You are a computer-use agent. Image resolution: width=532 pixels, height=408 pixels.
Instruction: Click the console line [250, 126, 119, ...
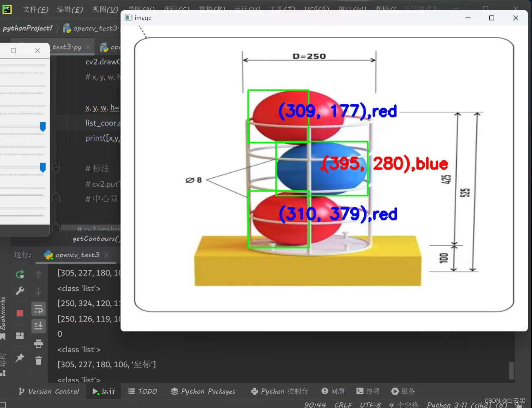[89, 319]
